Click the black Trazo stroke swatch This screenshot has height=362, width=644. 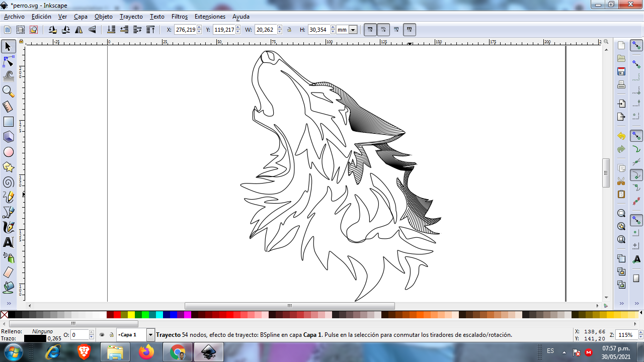(35, 338)
